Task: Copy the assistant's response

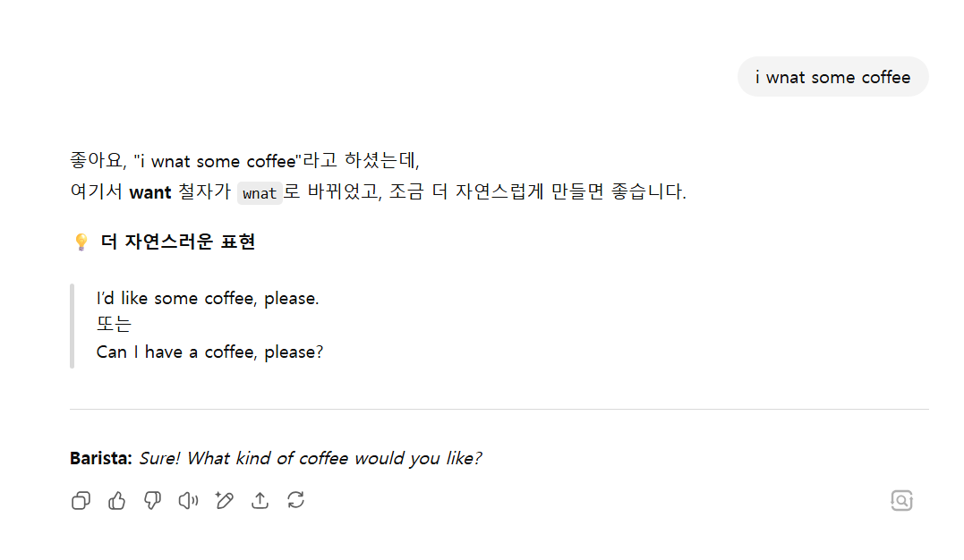Action: 81,500
